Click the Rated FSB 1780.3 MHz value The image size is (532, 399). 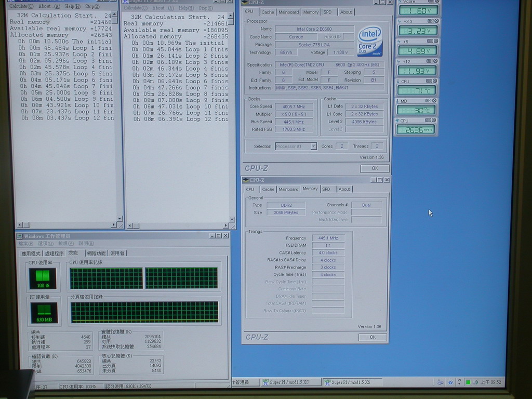pyautogui.click(x=294, y=129)
